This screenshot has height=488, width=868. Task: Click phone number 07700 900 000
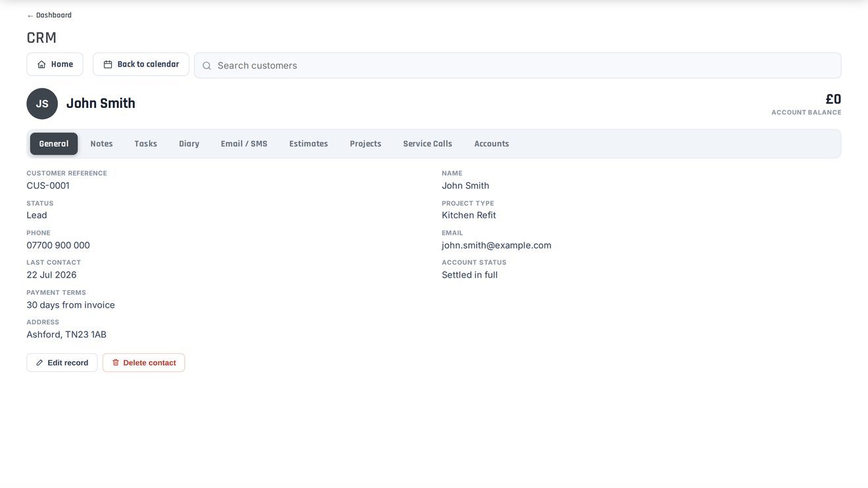click(x=58, y=245)
